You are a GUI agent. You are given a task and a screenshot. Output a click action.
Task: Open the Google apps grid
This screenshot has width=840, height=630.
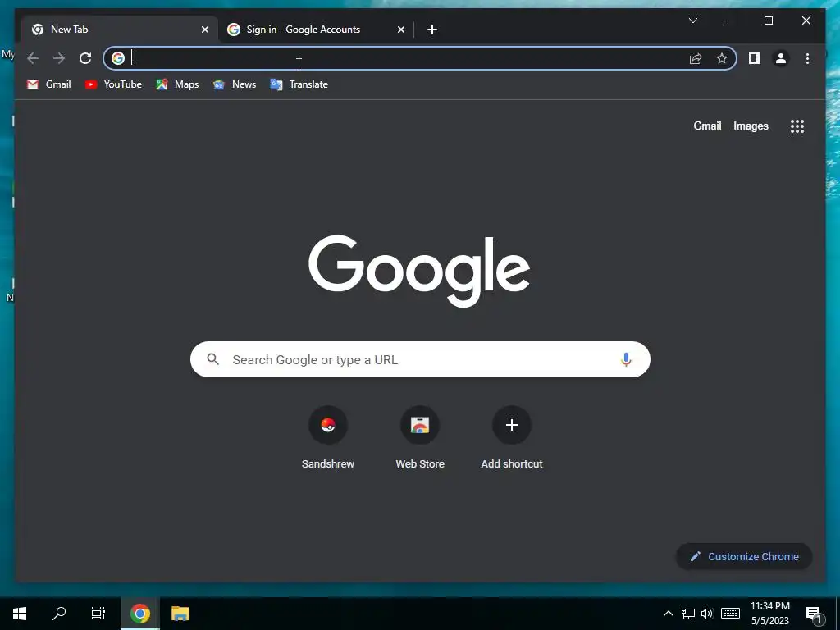click(x=797, y=126)
